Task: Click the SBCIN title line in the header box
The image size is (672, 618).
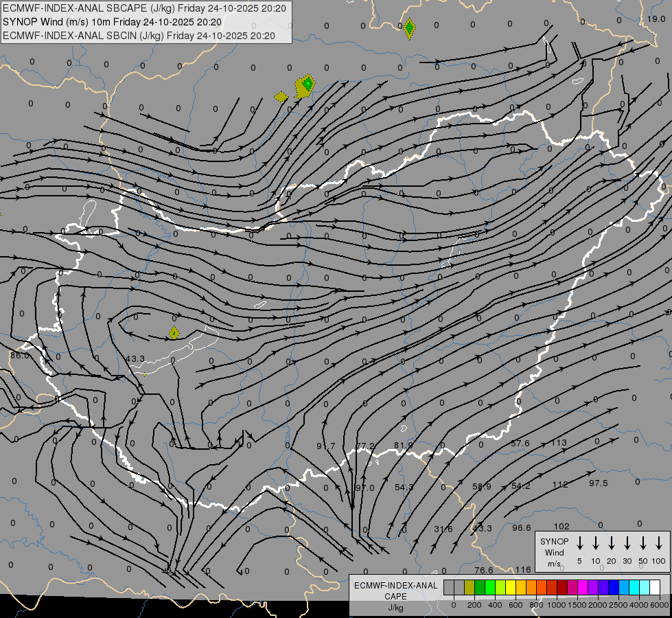Action: [x=139, y=36]
